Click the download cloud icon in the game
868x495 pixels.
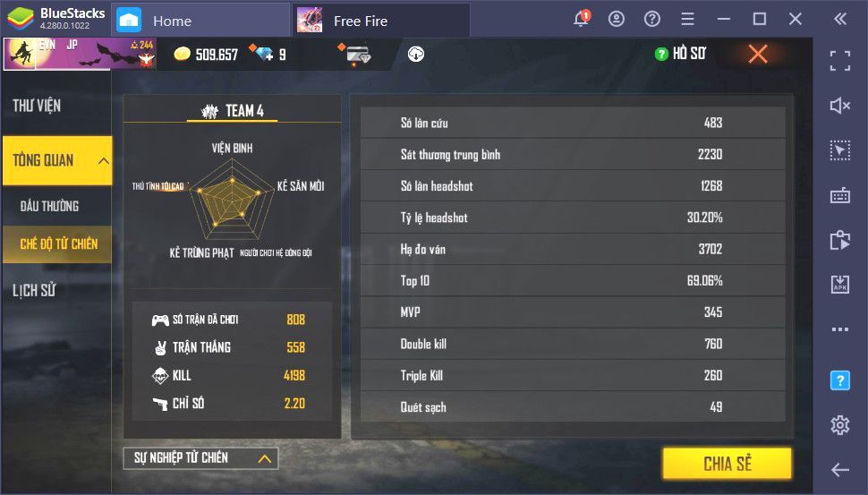(416, 55)
